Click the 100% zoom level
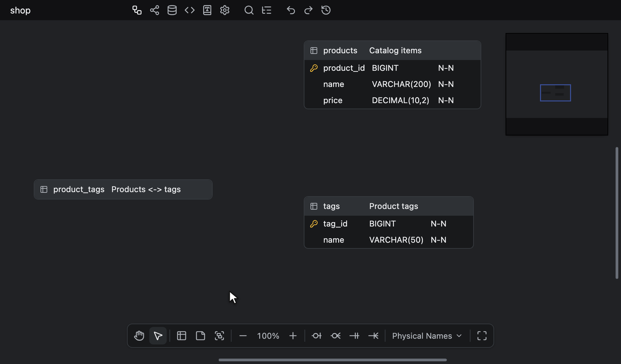 [268, 336]
